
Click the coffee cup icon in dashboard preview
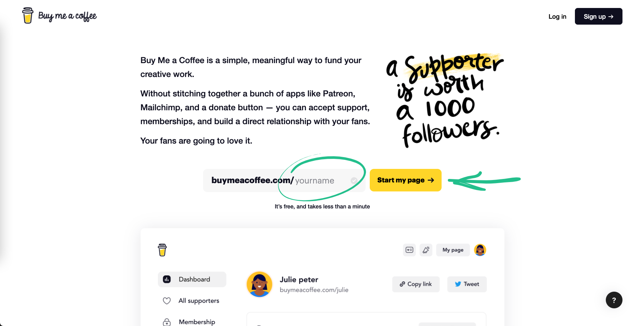coord(162,250)
